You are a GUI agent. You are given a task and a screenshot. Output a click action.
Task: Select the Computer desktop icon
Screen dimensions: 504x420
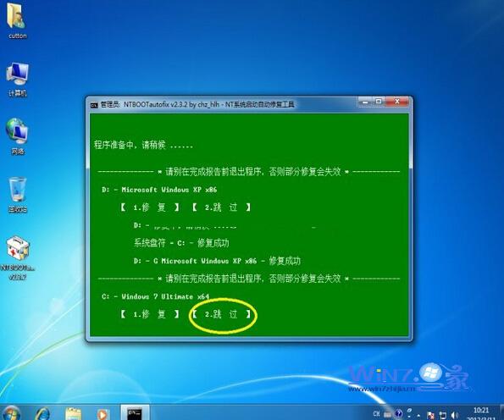tap(17, 79)
